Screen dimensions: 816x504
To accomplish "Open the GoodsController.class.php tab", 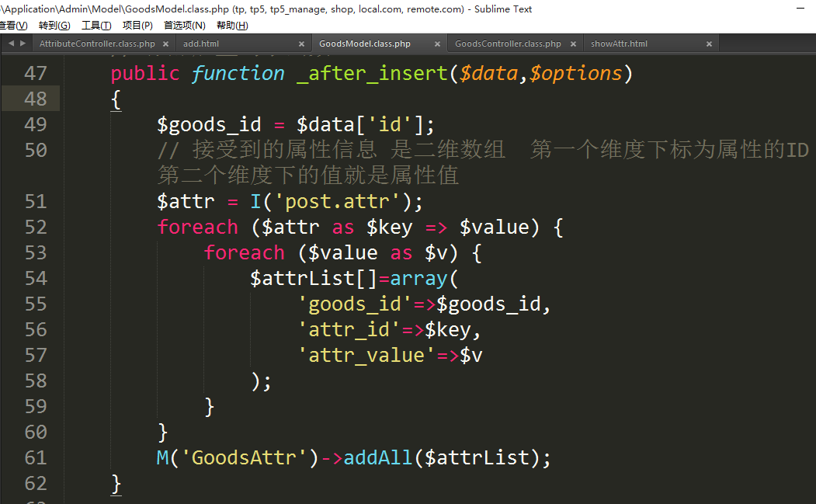I will pos(508,44).
